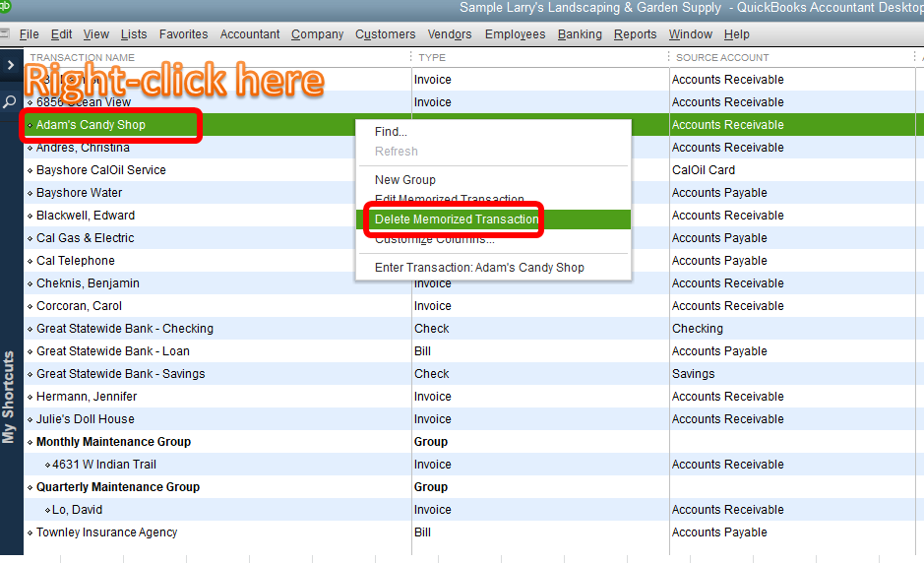Select the Blackwell, Edward transaction

pos(86,216)
